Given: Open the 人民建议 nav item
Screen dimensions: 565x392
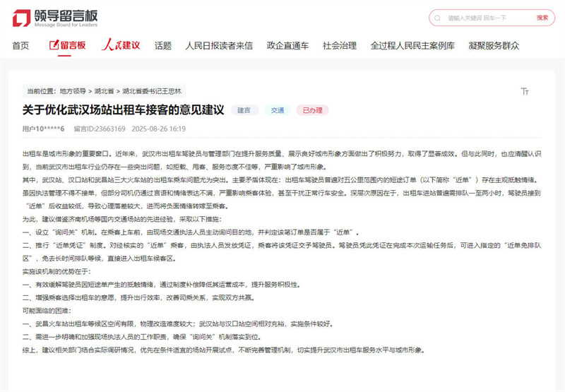Looking at the screenshot, I should click(x=121, y=45).
